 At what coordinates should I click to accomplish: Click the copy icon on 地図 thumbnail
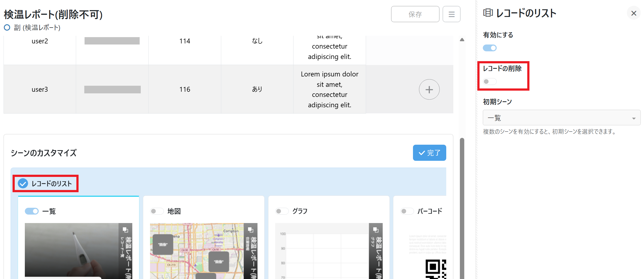(250, 230)
